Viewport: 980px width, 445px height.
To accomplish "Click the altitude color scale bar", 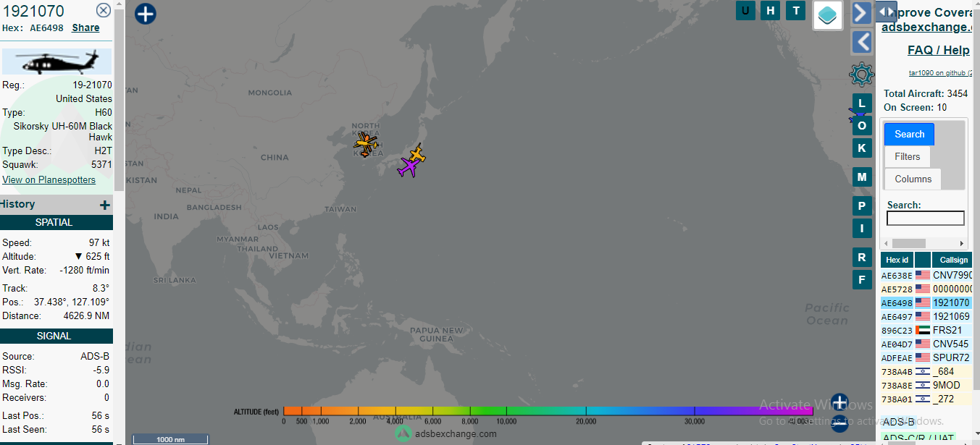I will coord(548,411).
